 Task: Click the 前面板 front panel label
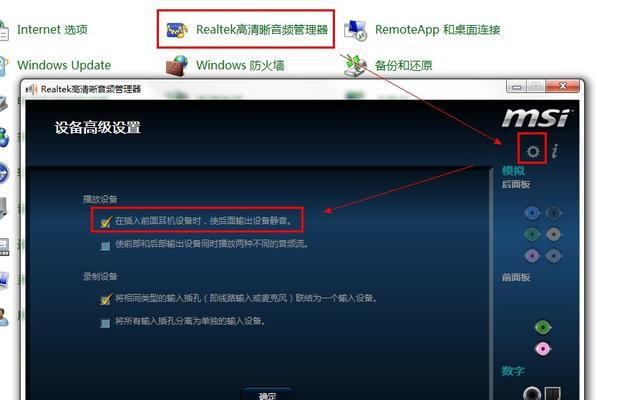516,277
